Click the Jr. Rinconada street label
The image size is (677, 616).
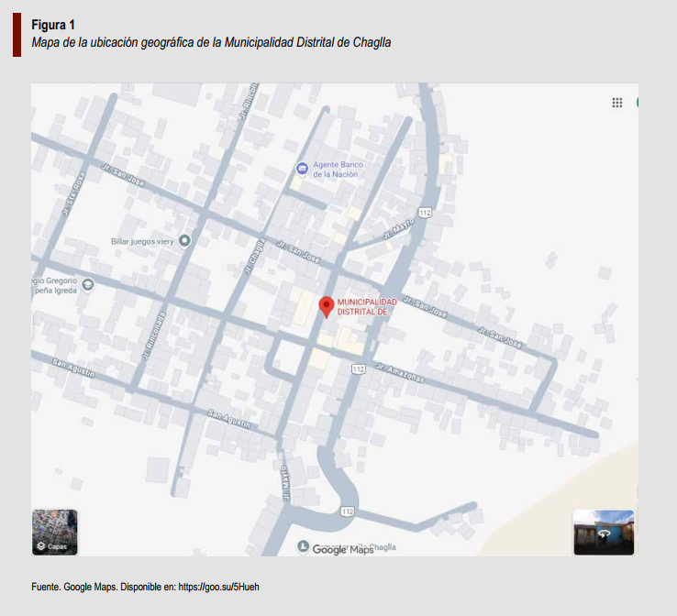click(x=152, y=335)
